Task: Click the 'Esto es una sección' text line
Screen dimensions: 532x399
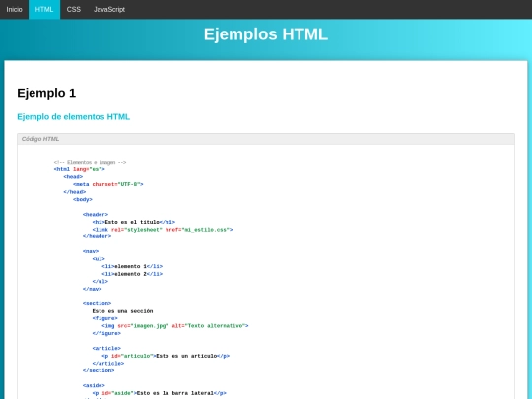Action: pyautogui.click(x=122, y=311)
